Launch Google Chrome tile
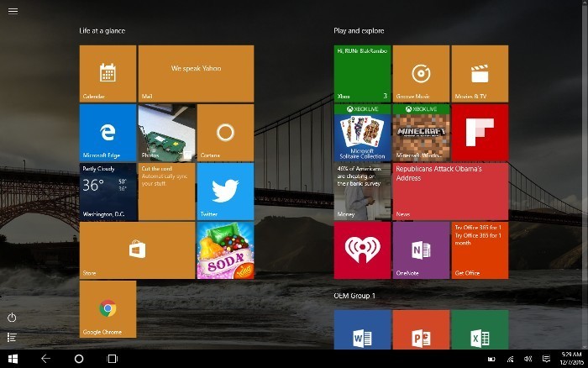The image size is (588, 368). 108,309
